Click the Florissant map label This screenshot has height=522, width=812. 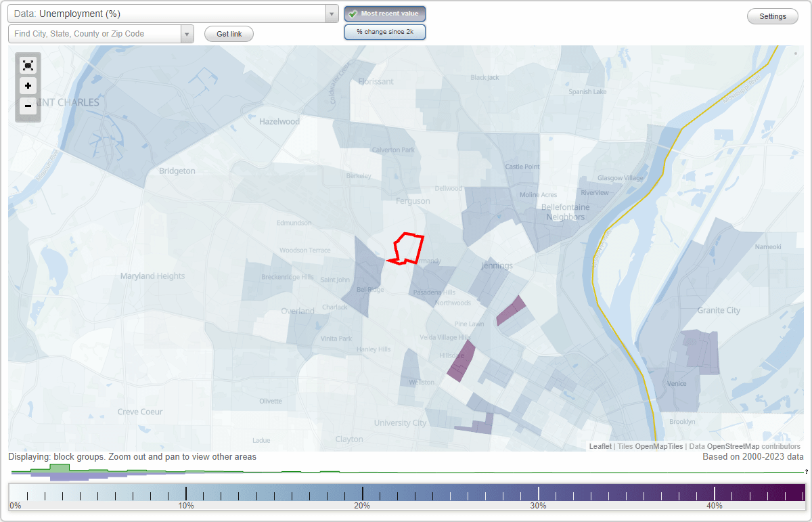[x=376, y=81]
